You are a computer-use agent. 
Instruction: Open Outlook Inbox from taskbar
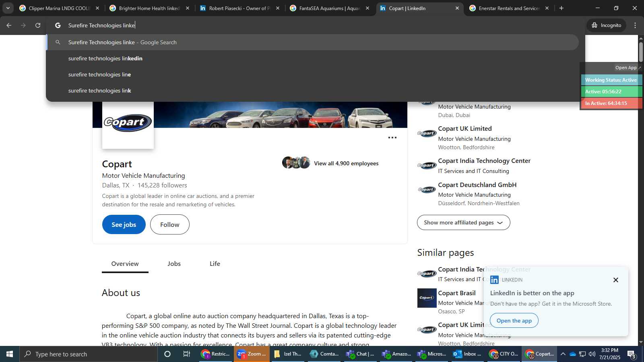(x=468, y=354)
